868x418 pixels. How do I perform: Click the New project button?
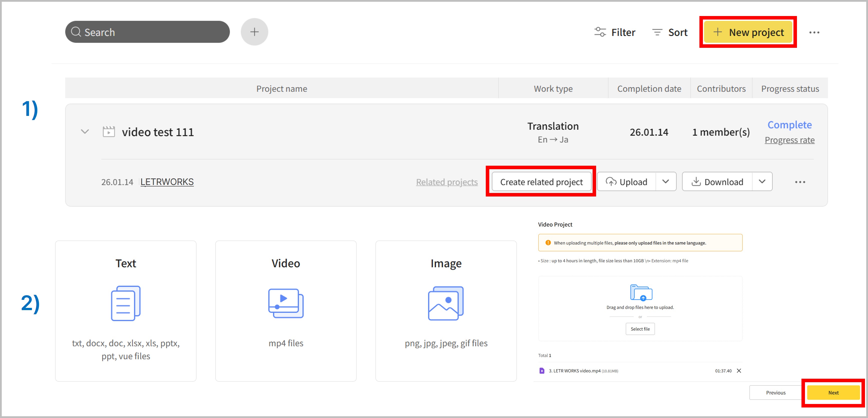748,32
